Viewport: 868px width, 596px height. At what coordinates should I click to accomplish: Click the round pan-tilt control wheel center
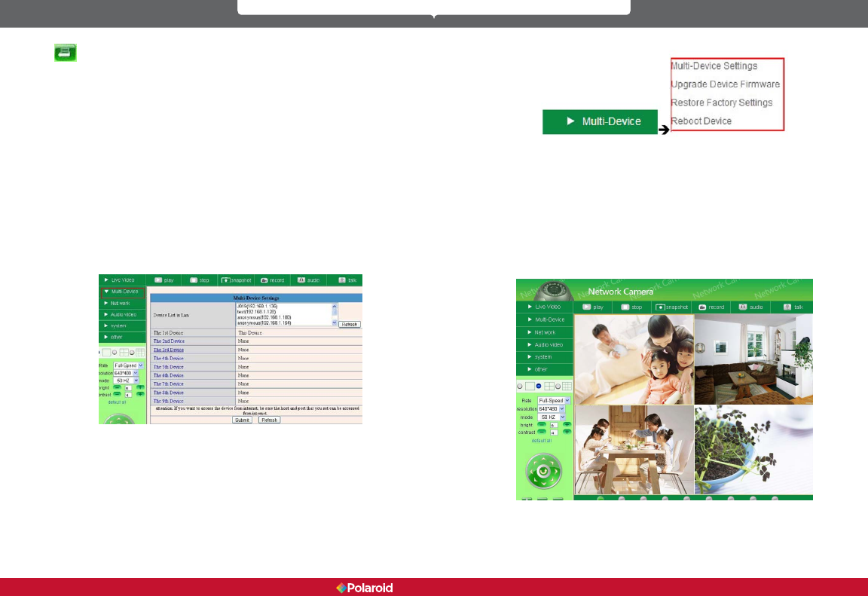[x=543, y=472]
